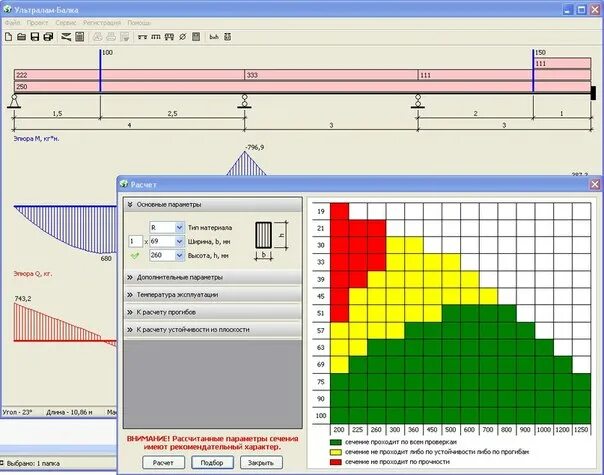Open the Сервис menu

tap(65, 23)
